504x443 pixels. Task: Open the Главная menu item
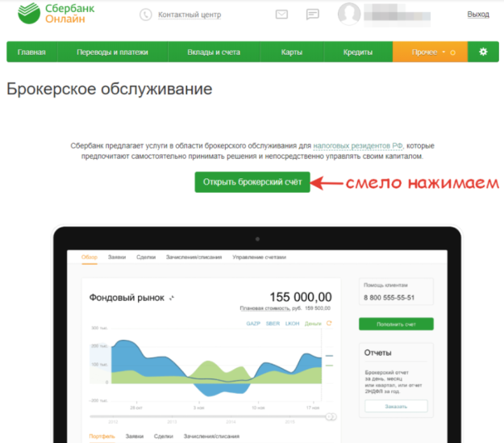coord(31,52)
